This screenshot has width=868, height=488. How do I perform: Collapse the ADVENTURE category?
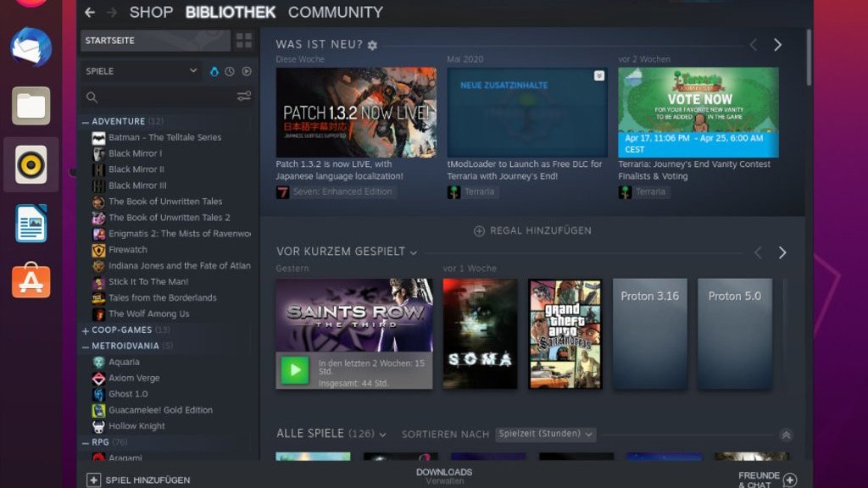tap(86, 122)
